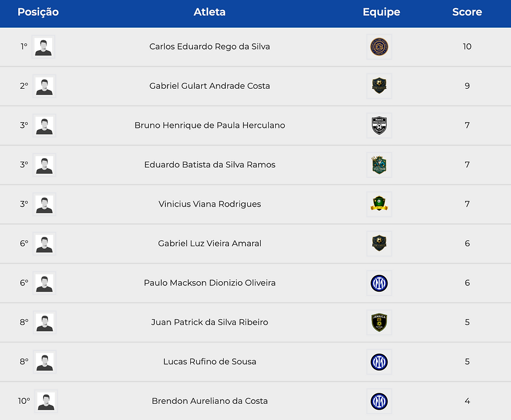Click the Maria Imaculada team badge
The height and width of the screenshot is (420, 511).
point(379,126)
